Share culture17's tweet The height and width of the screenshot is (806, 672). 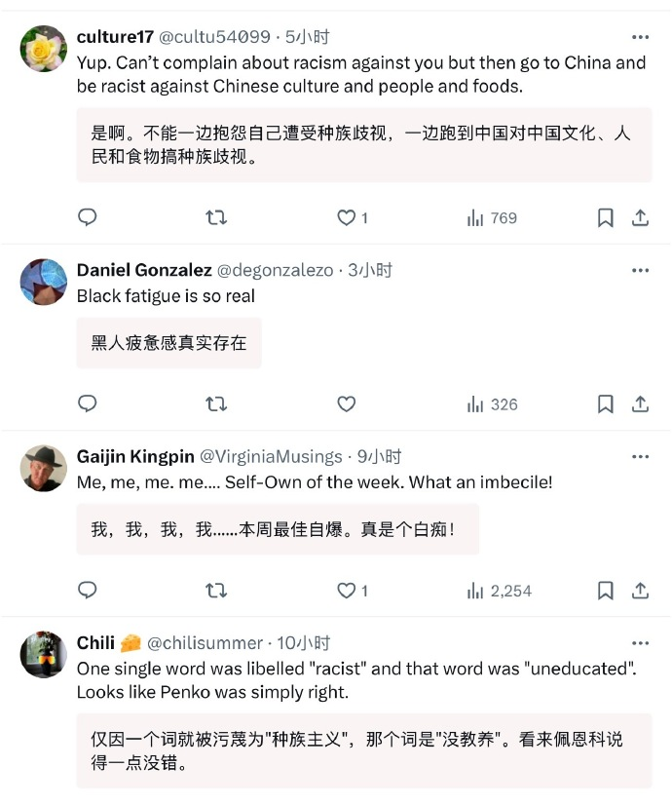(x=639, y=217)
